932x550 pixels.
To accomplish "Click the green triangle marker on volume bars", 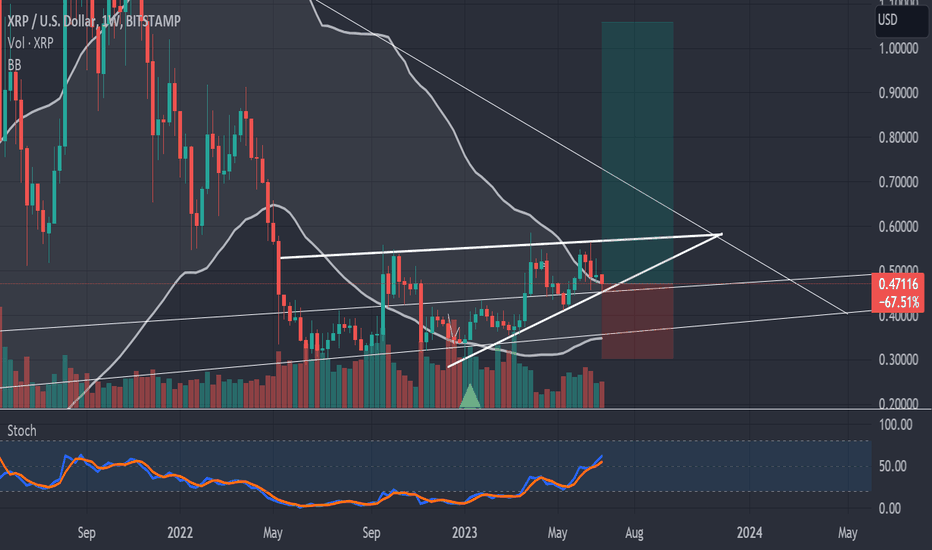I will click(x=470, y=397).
